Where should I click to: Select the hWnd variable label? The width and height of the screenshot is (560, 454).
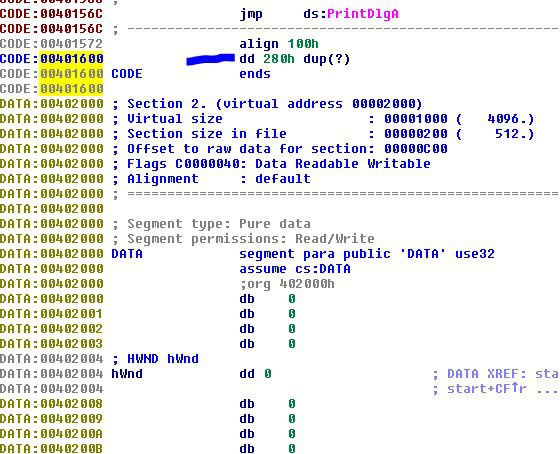[x=127, y=374]
